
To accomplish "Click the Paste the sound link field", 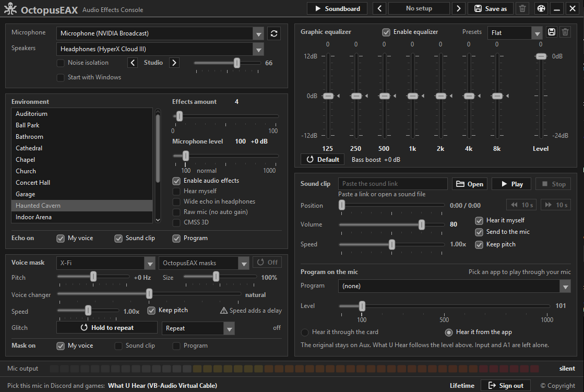I will click(x=392, y=184).
